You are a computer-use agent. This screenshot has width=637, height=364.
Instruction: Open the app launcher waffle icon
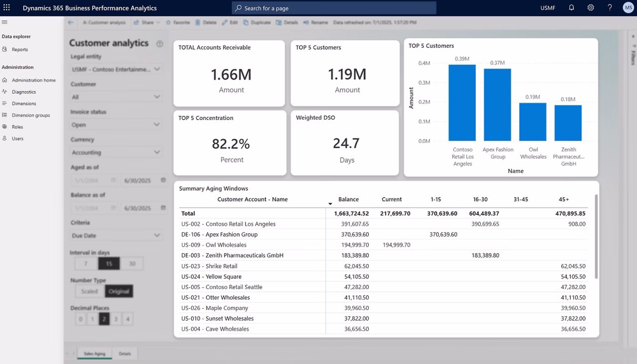[x=6, y=8]
